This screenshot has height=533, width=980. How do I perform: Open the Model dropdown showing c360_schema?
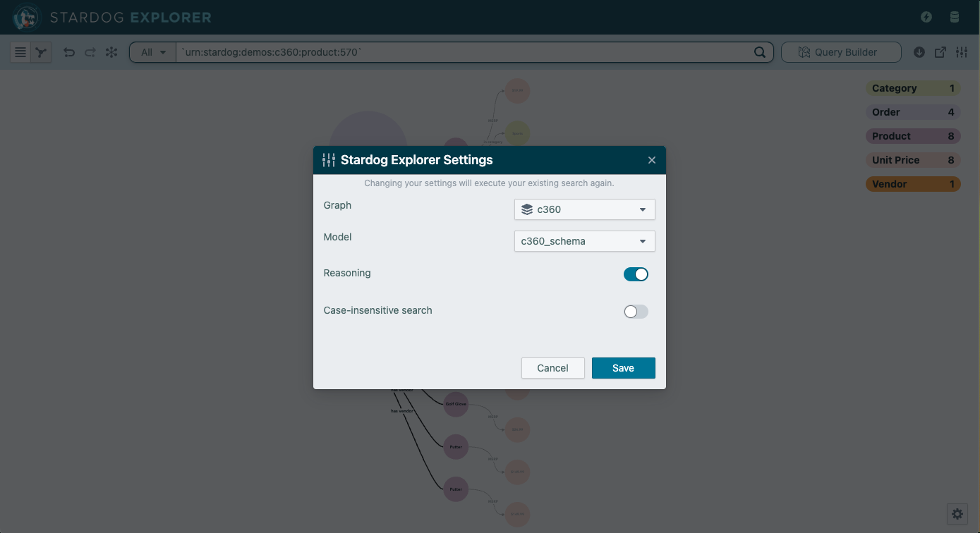point(584,240)
